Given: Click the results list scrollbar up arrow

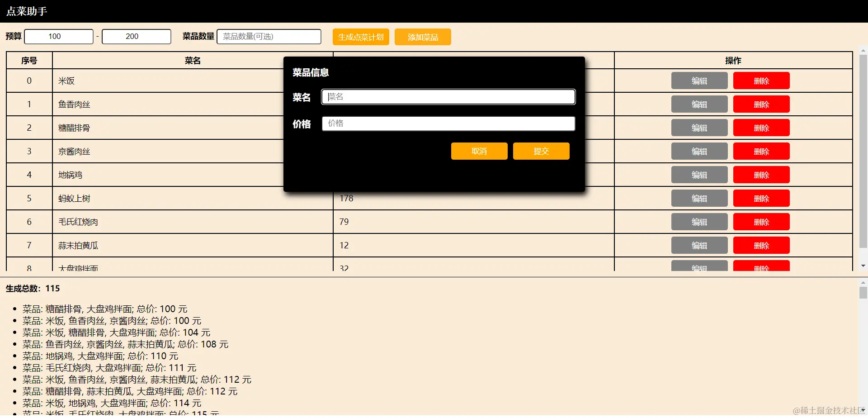Looking at the screenshot, I should [863, 282].
